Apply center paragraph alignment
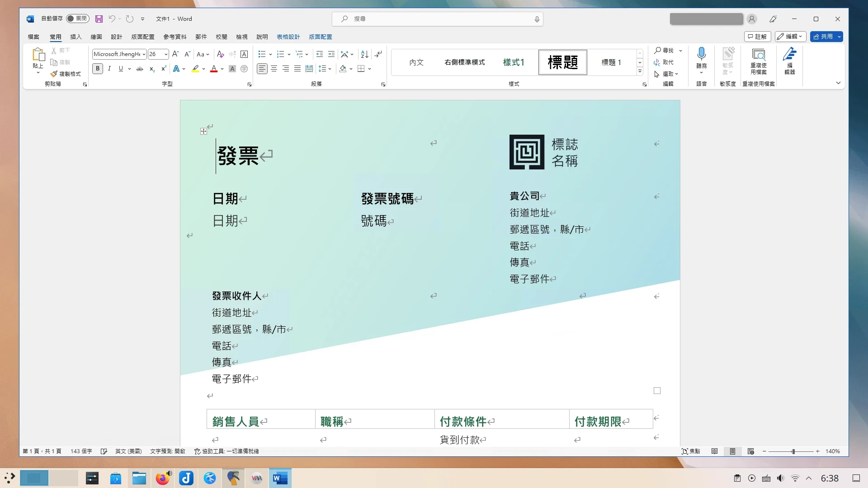Screen dimensions: 868x488 pos(274,69)
